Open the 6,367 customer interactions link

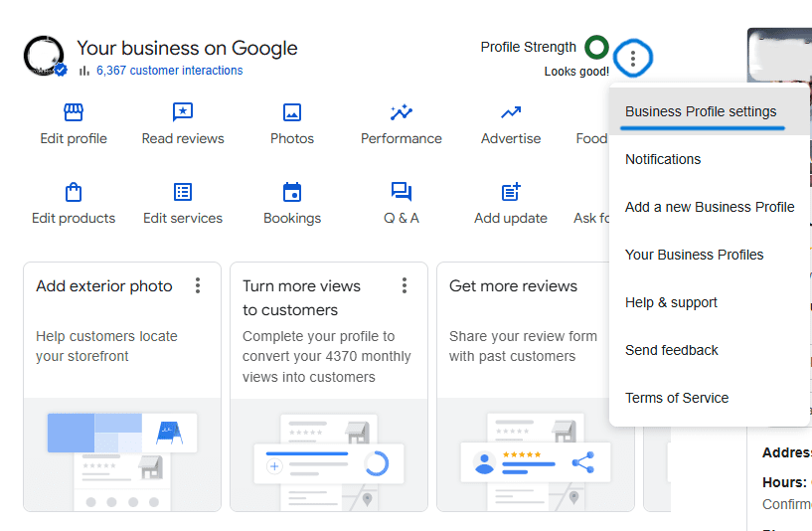tap(169, 71)
